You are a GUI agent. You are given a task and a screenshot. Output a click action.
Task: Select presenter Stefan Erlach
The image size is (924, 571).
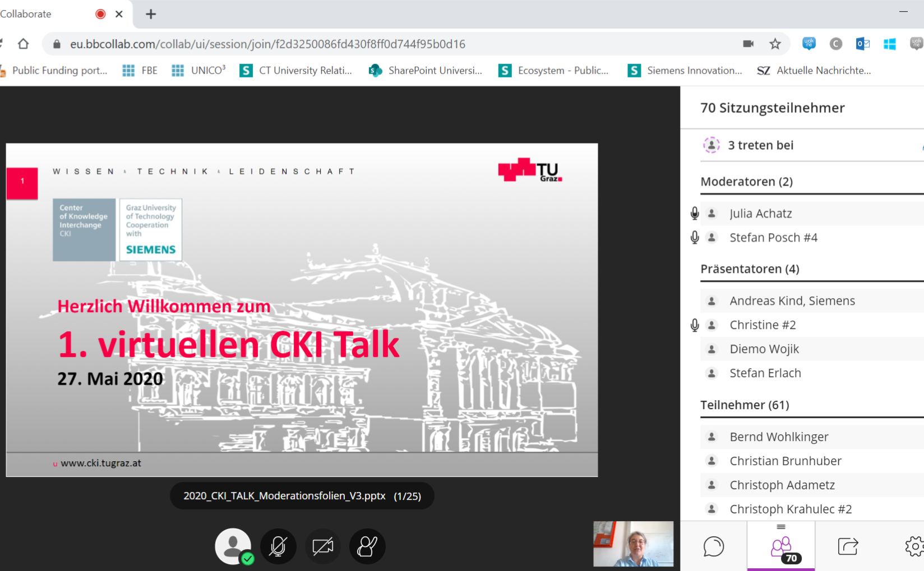pos(812,373)
